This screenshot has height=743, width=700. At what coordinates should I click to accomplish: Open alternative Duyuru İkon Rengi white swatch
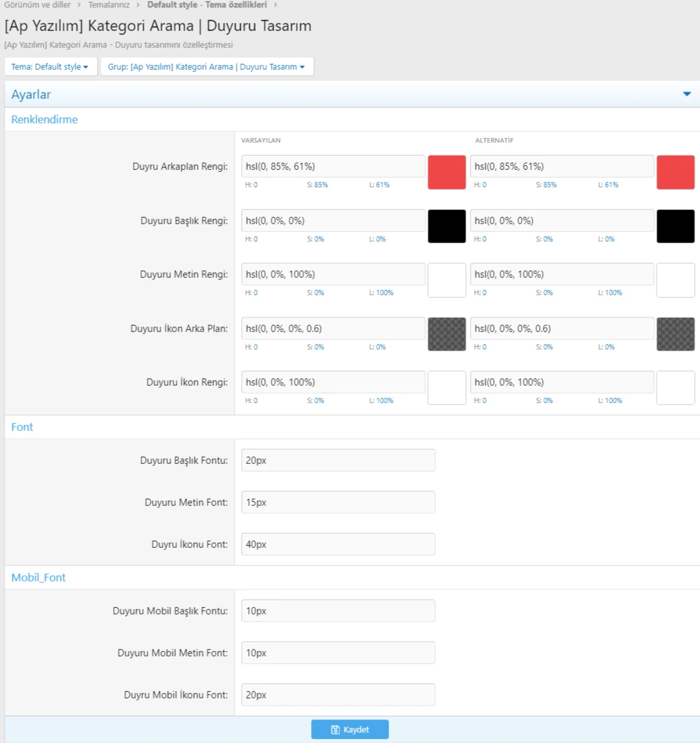[675, 388]
